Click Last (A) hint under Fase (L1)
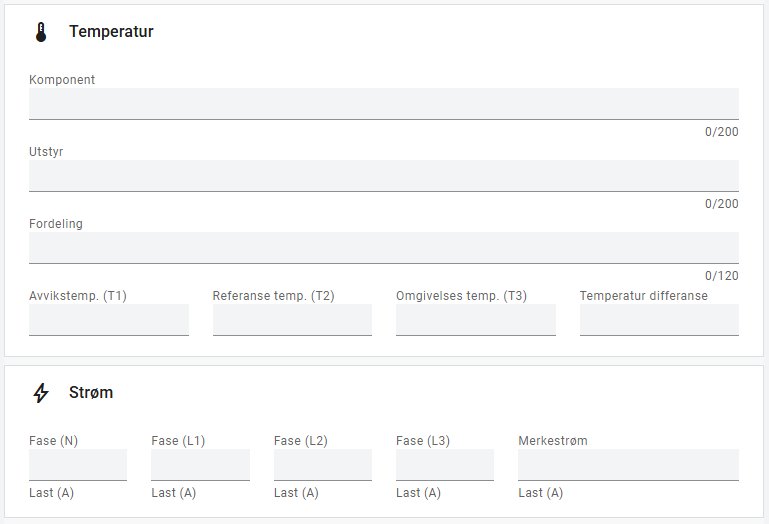This screenshot has height=524, width=769. click(x=174, y=493)
